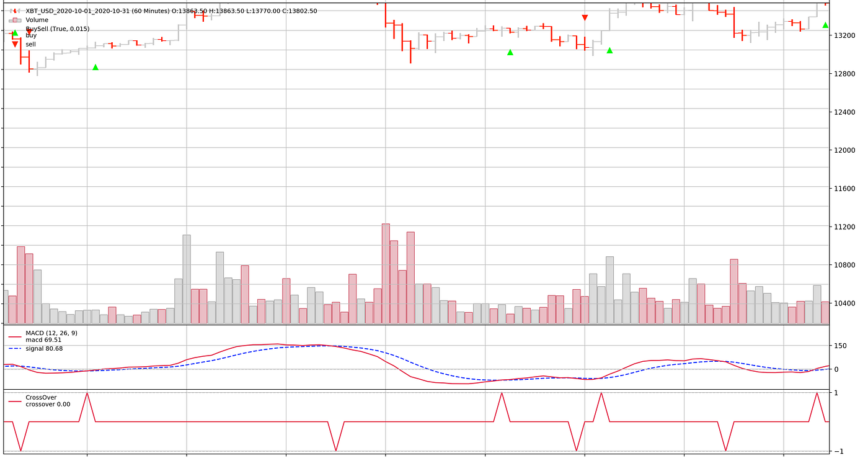
Task: Click the 12400 price axis label
Action: pos(844,112)
